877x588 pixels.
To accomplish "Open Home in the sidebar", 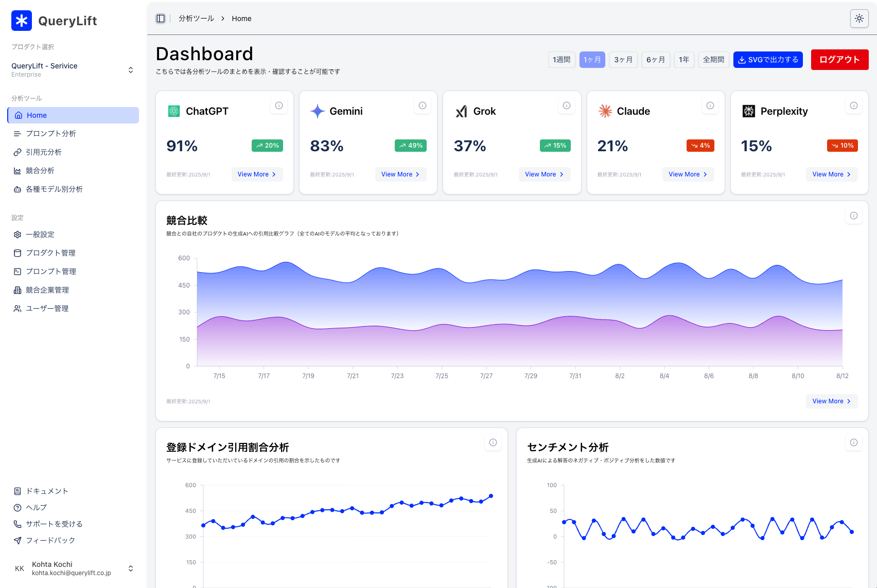I will click(73, 115).
